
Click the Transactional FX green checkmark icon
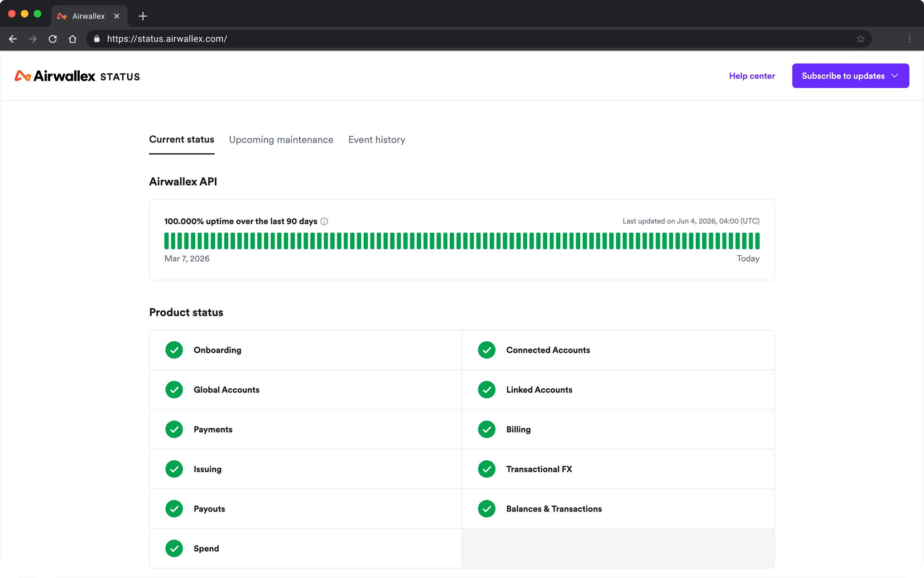click(487, 469)
